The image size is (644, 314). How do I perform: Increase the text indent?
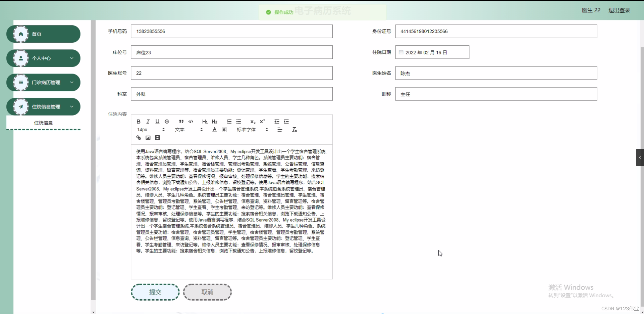pyautogui.click(x=286, y=122)
